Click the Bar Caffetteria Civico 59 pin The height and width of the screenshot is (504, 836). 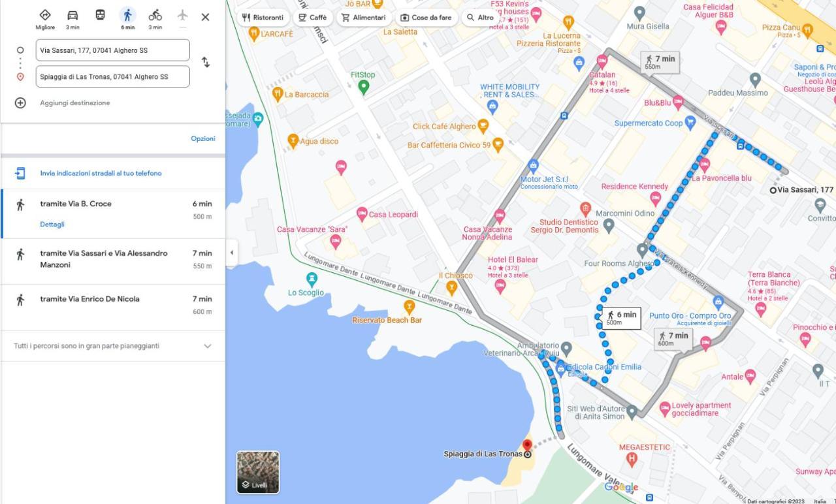coord(498,144)
